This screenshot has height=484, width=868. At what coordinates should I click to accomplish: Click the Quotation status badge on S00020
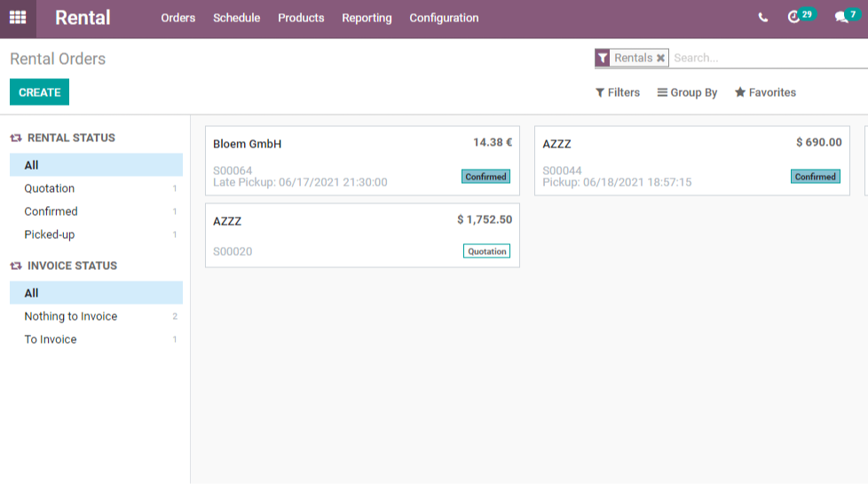486,251
